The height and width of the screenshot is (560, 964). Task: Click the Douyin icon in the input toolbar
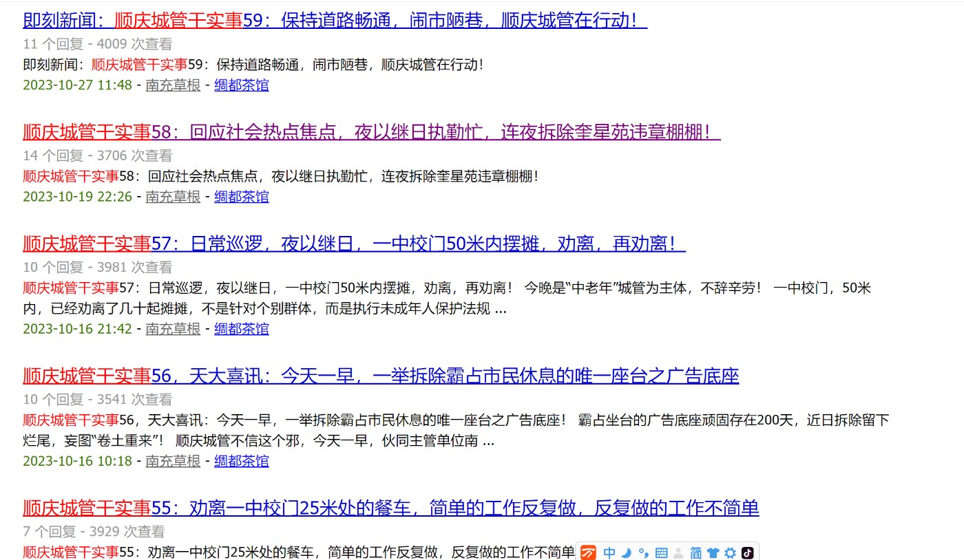(747, 552)
